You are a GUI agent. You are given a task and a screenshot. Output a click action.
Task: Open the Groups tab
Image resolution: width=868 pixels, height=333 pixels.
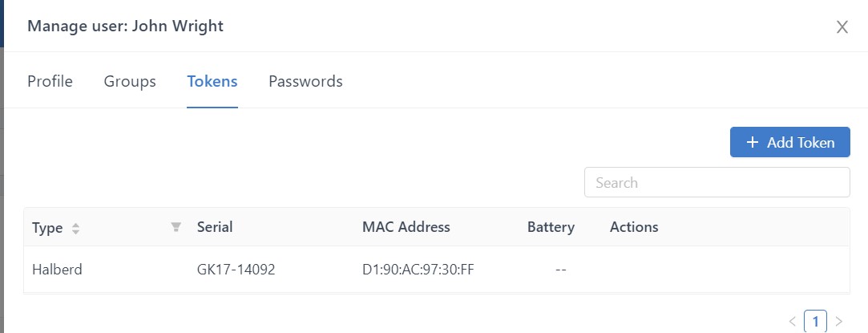(130, 81)
